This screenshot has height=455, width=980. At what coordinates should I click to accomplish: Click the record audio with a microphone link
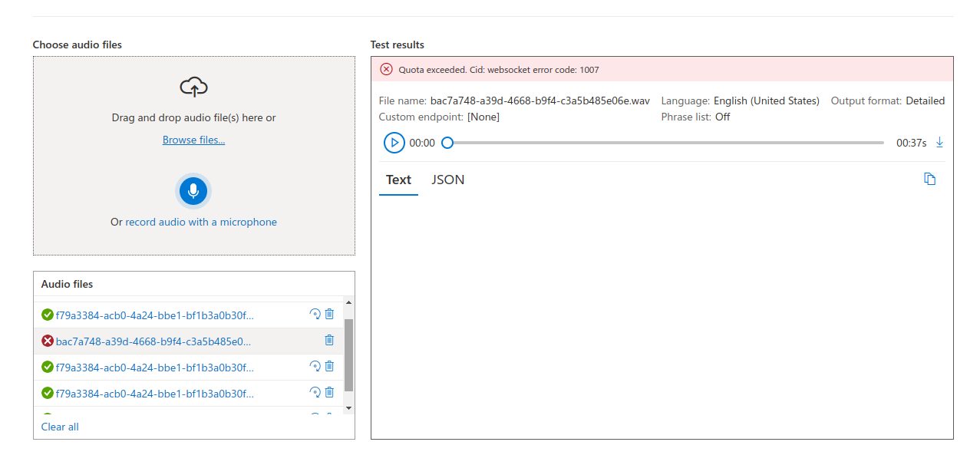201,222
